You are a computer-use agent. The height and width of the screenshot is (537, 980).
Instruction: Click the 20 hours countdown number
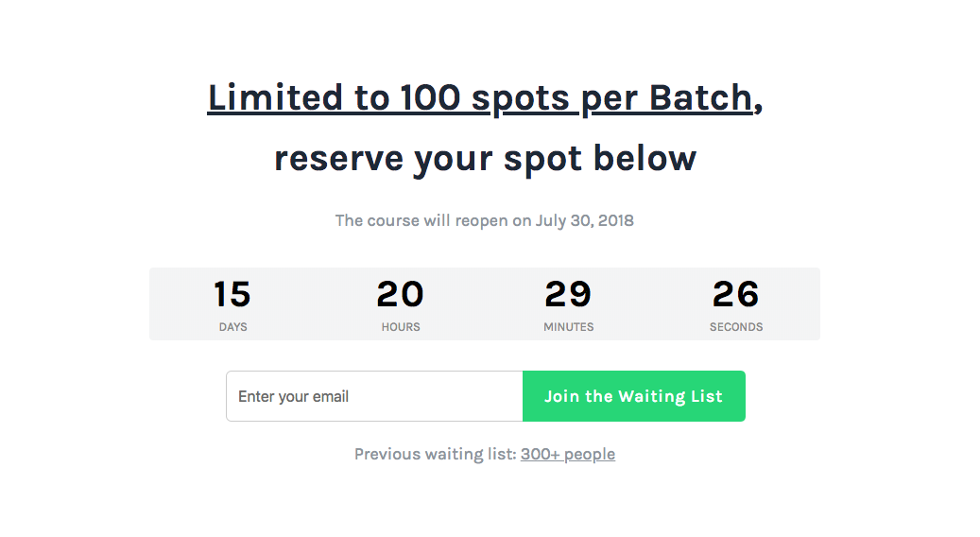click(x=400, y=294)
